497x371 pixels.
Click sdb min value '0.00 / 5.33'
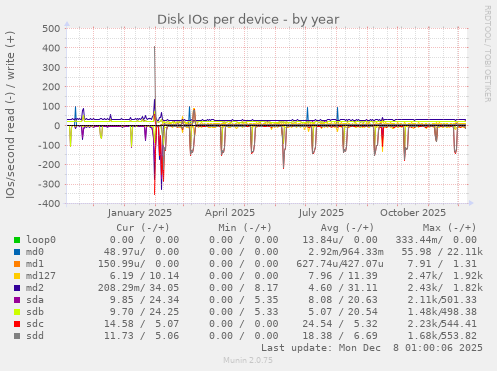pyautogui.click(x=244, y=312)
